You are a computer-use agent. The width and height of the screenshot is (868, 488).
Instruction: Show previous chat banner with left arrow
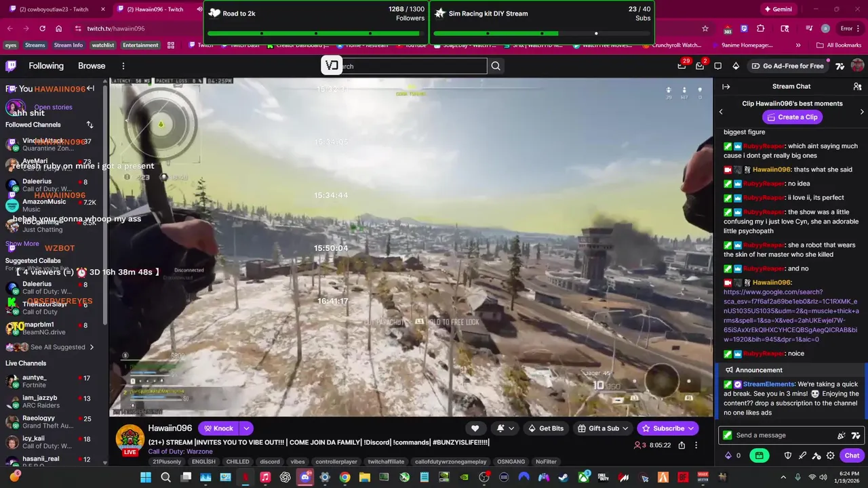point(721,112)
